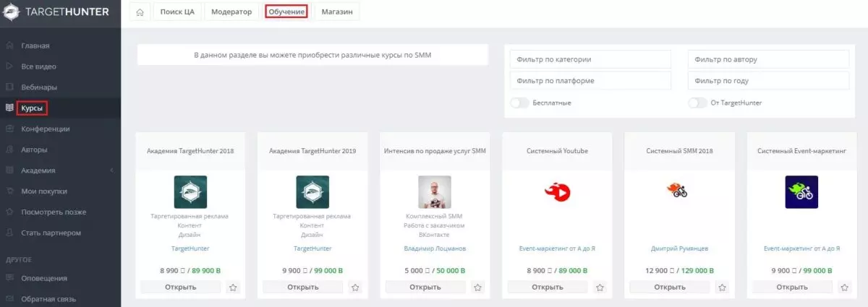The height and width of the screenshot is (307, 868).
Task: Click the Посмотреть позже star icon
Action: point(9,212)
